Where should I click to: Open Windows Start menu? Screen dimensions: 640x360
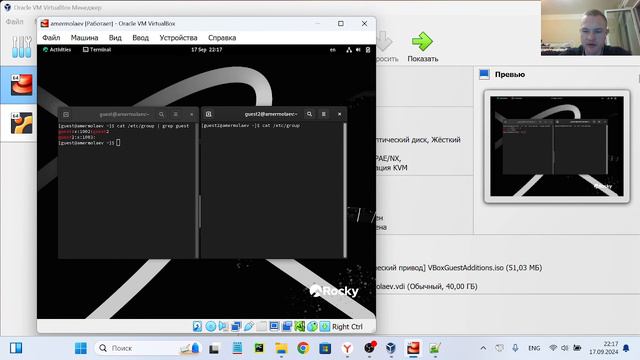pyautogui.click(x=81, y=348)
